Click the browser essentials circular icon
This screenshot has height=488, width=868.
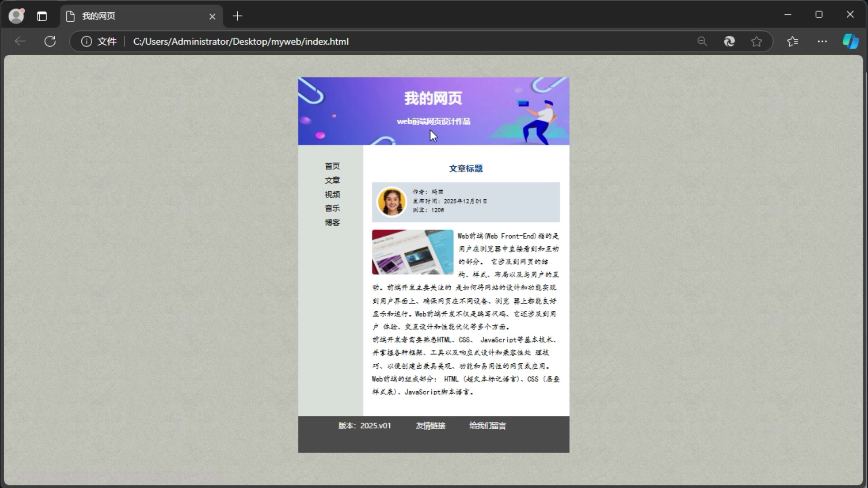coord(729,41)
